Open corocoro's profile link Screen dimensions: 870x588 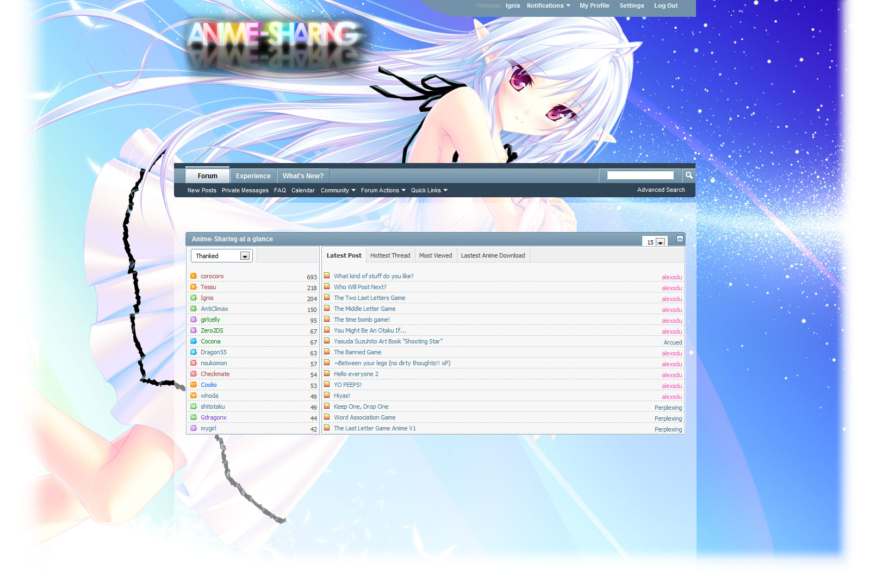tap(212, 276)
